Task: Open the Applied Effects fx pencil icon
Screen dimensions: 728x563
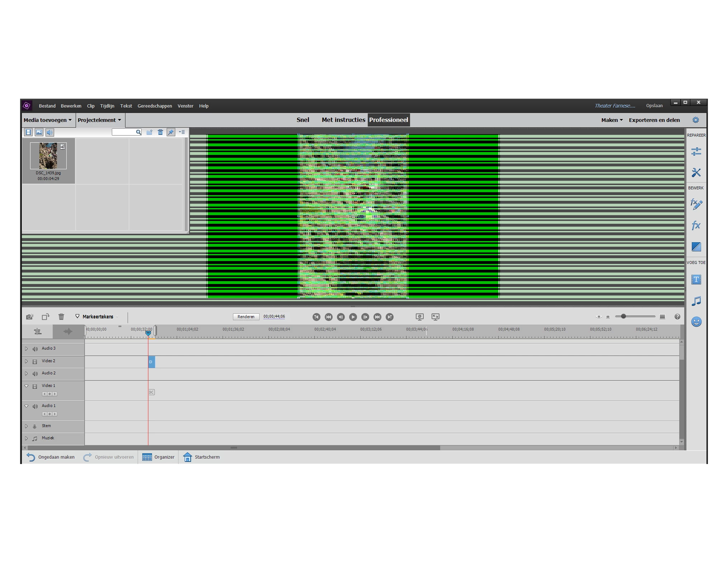Action: coord(696,204)
